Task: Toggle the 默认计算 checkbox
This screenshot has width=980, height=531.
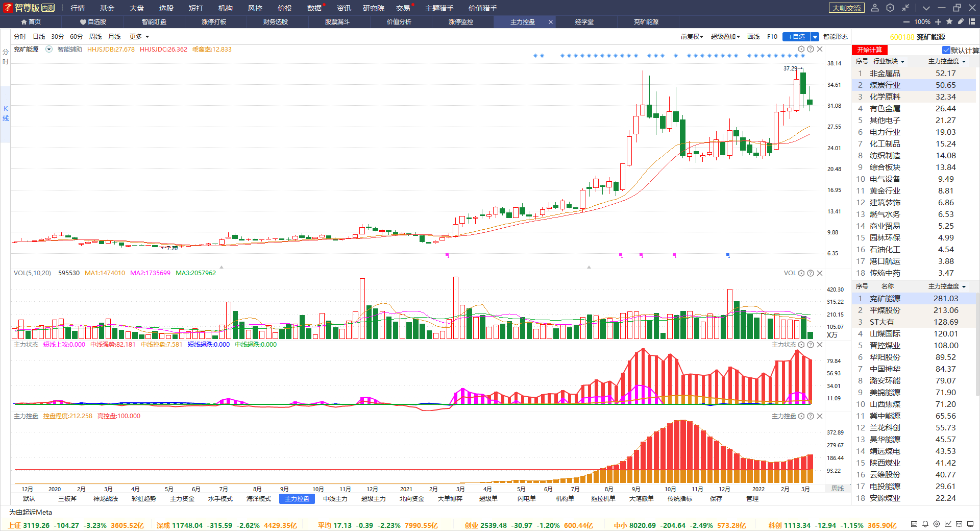Action: [946, 50]
